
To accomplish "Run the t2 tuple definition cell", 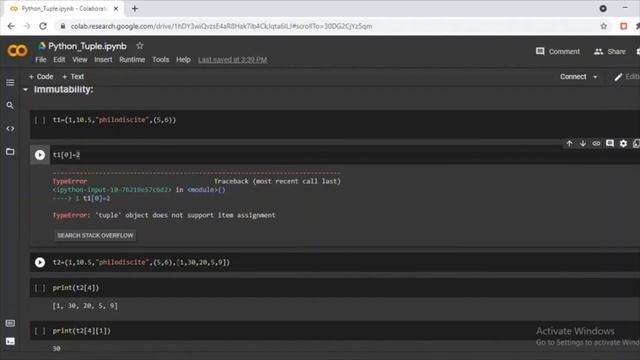I will (x=40, y=262).
